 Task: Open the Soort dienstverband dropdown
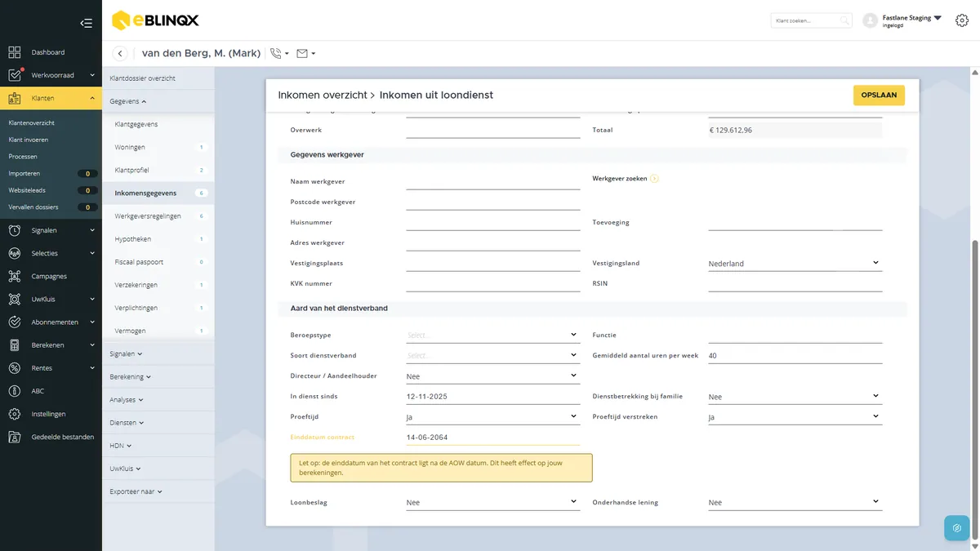pos(493,355)
